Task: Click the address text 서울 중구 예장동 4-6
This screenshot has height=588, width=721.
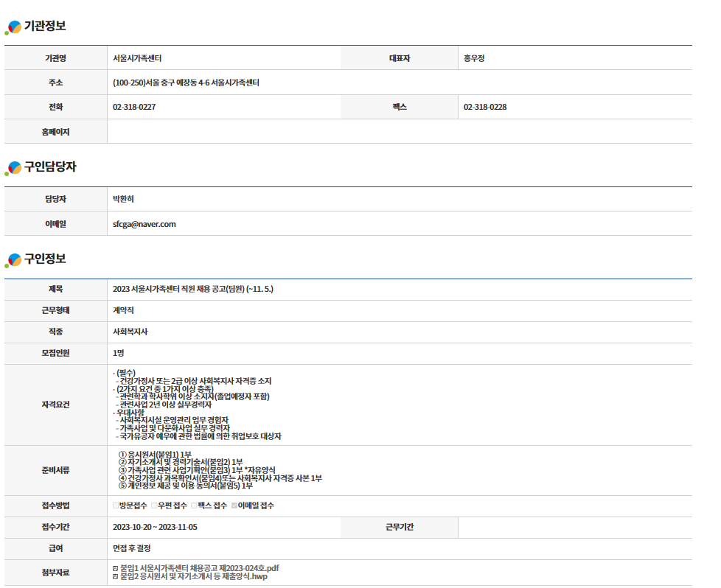Action: click(186, 83)
